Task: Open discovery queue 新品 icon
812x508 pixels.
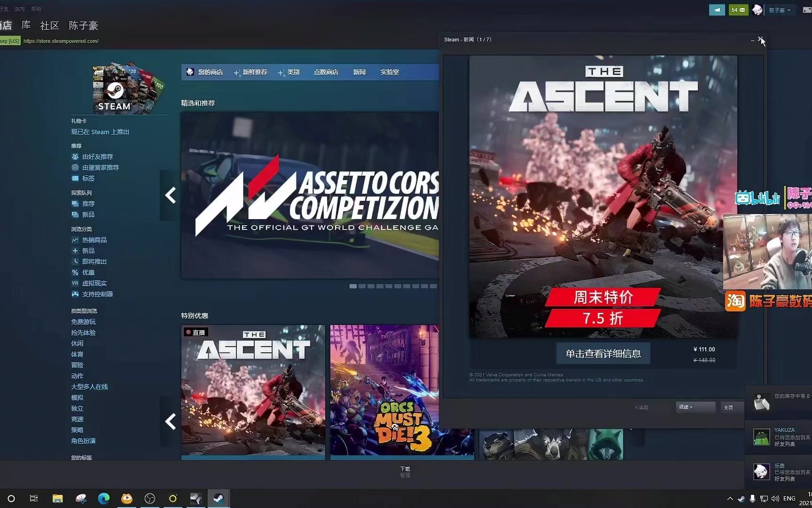Action: point(75,214)
